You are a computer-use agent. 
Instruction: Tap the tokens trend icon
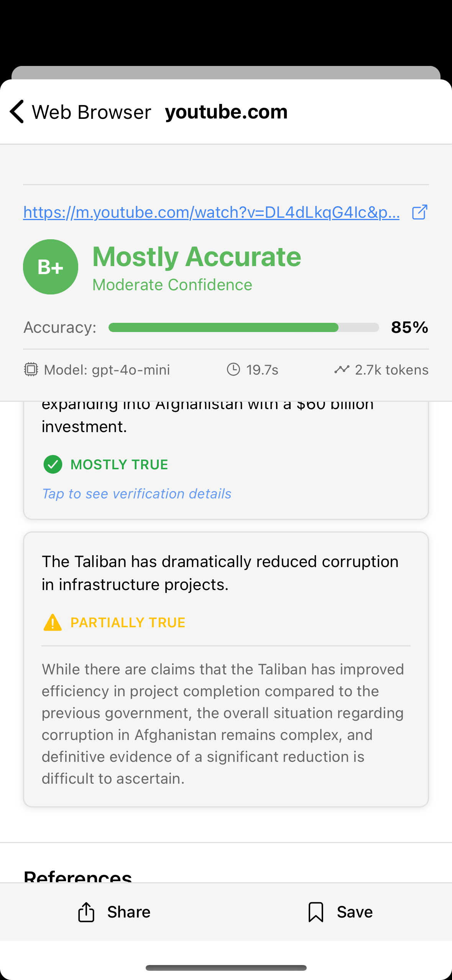coord(342,370)
